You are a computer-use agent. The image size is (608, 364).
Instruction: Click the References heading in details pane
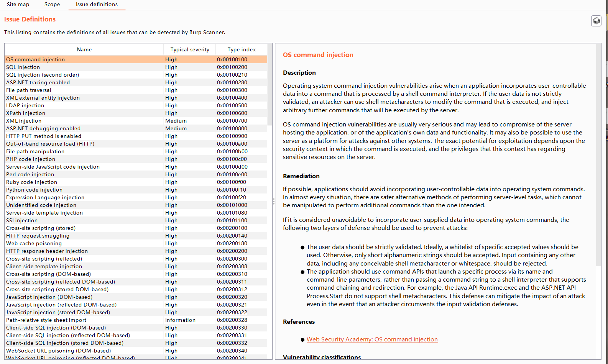299,322
